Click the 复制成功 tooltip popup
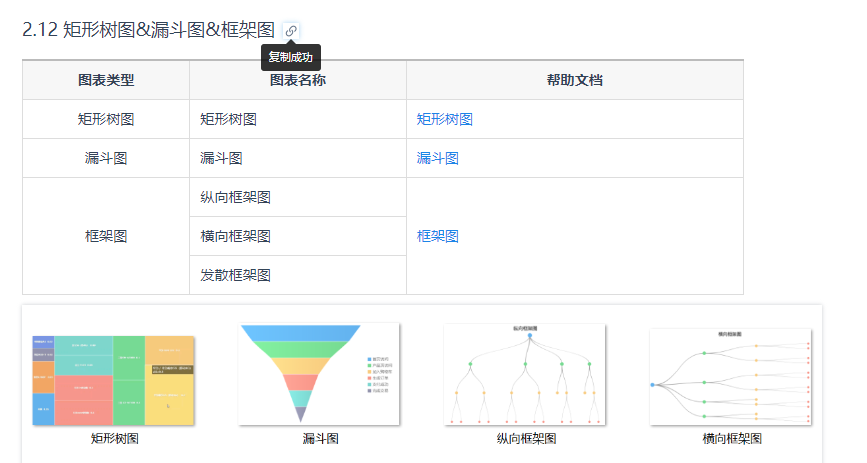The height and width of the screenshot is (463, 867). 290,57
